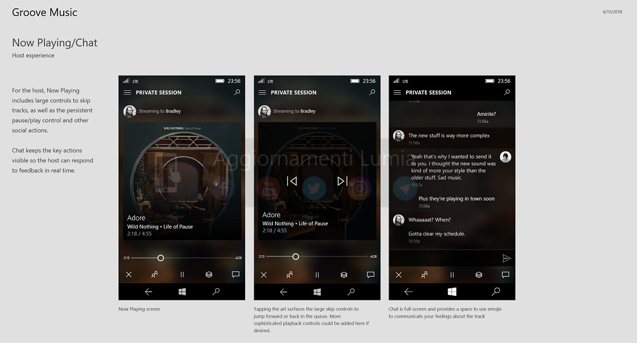Screen dimensions: 637x364
Task: Tap X icon on chat phone toolbar
Action: tap(399, 275)
